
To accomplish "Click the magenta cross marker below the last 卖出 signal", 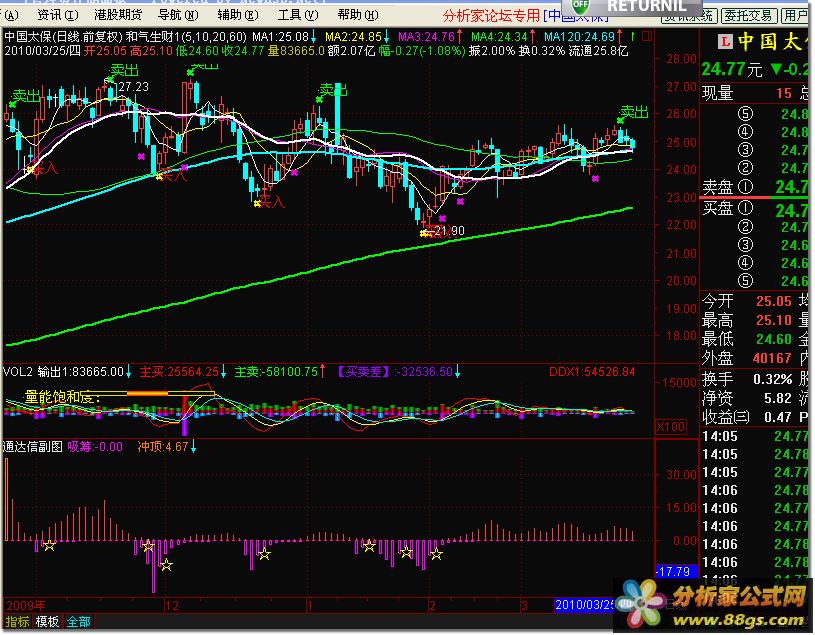I will 595,178.
